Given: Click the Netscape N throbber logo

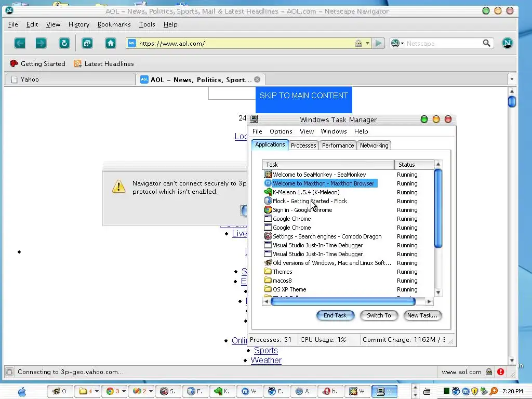Looking at the screenshot, I should click(x=507, y=43).
